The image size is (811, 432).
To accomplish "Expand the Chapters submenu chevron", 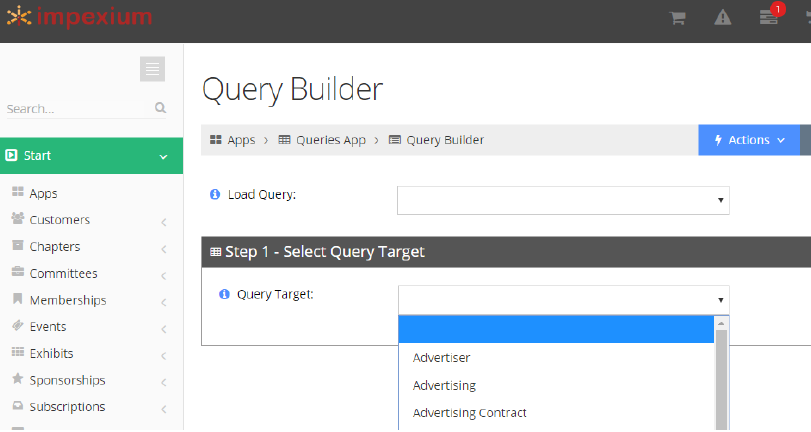I will pos(163,249).
